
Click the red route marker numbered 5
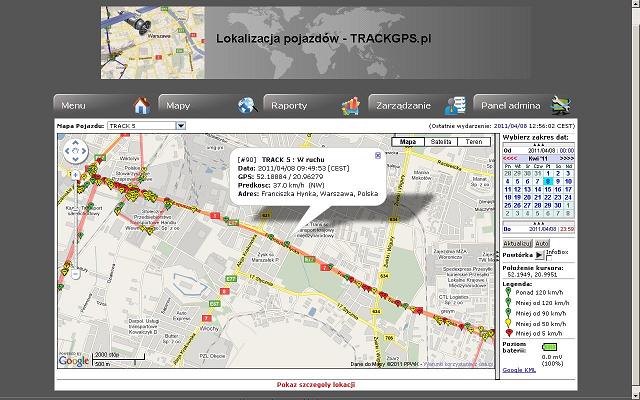point(216,216)
